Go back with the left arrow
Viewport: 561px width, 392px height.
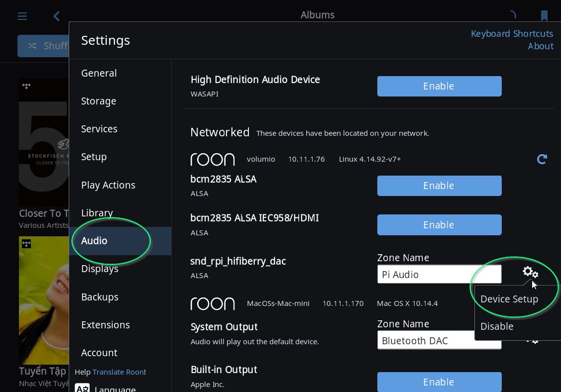coord(57,16)
